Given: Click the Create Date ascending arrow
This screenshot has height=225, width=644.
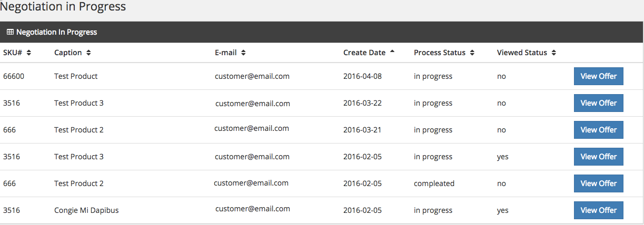Looking at the screenshot, I should (392, 52).
